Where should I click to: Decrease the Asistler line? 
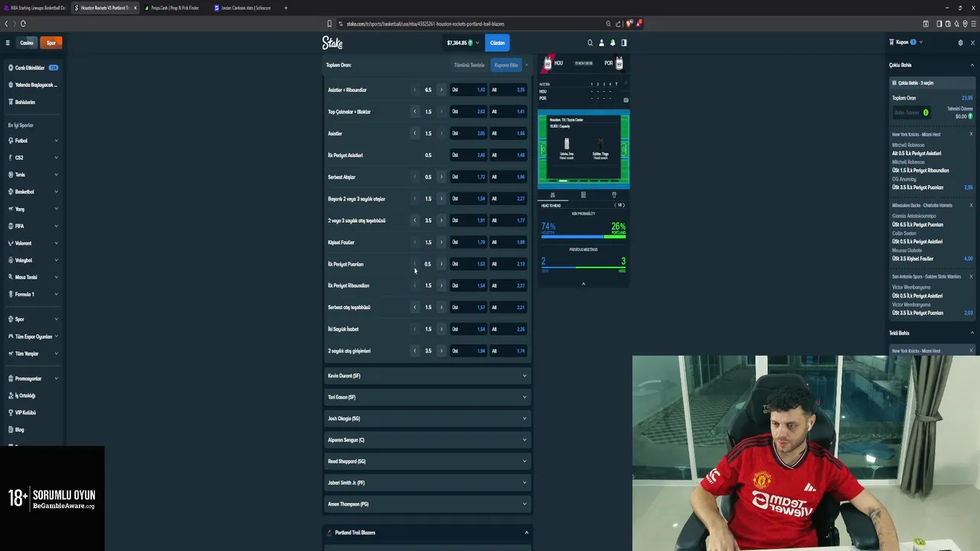[x=415, y=133]
